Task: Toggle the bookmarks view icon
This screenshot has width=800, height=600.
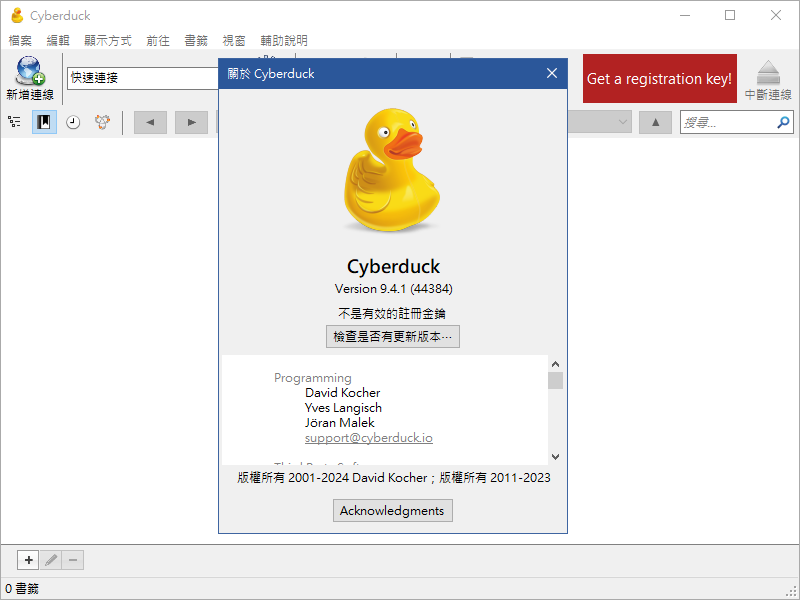Action: tap(43, 122)
